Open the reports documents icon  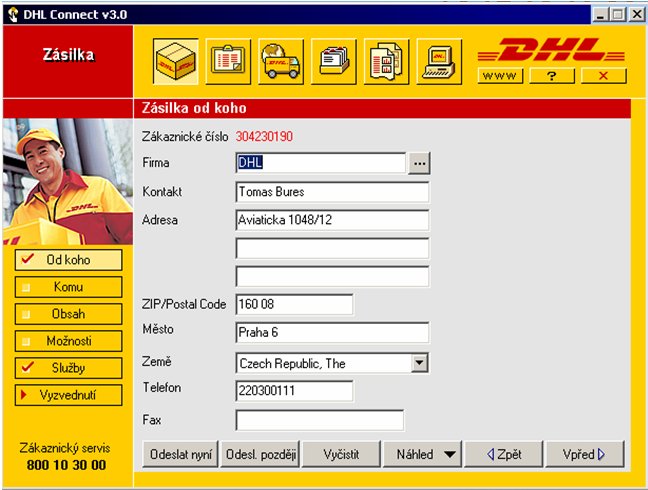pyautogui.click(x=386, y=62)
